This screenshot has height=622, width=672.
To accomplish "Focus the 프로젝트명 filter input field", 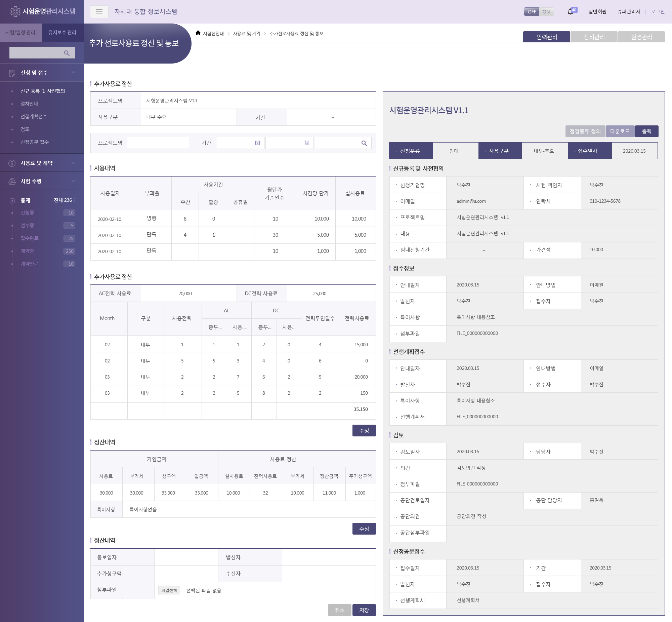I will pos(158,143).
